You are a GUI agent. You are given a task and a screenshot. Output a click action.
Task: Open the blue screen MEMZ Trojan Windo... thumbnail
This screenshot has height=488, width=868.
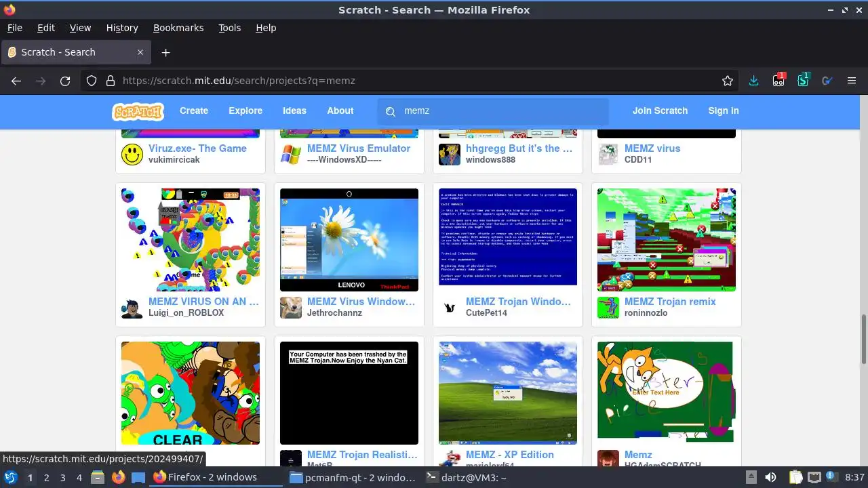click(x=508, y=240)
